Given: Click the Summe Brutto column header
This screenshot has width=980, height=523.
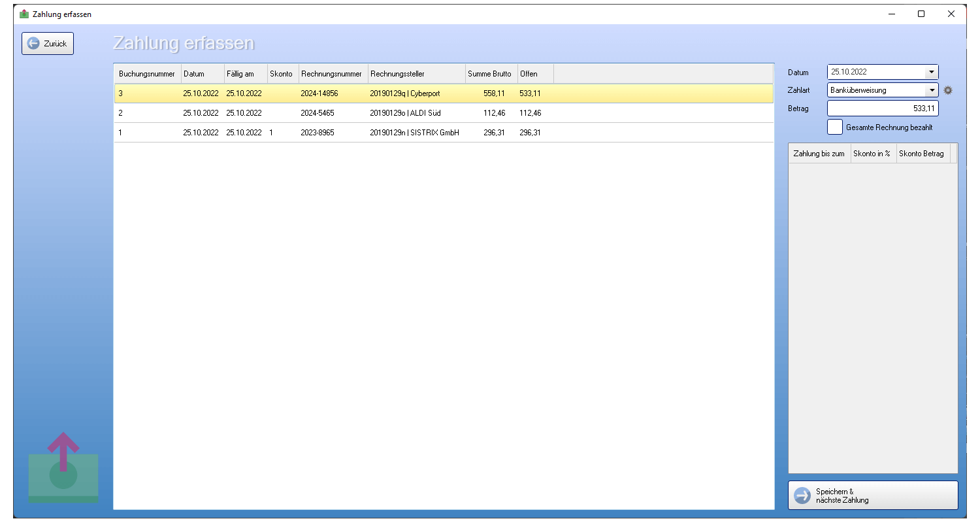Looking at the screenshot, I should (x=491, y=74).
